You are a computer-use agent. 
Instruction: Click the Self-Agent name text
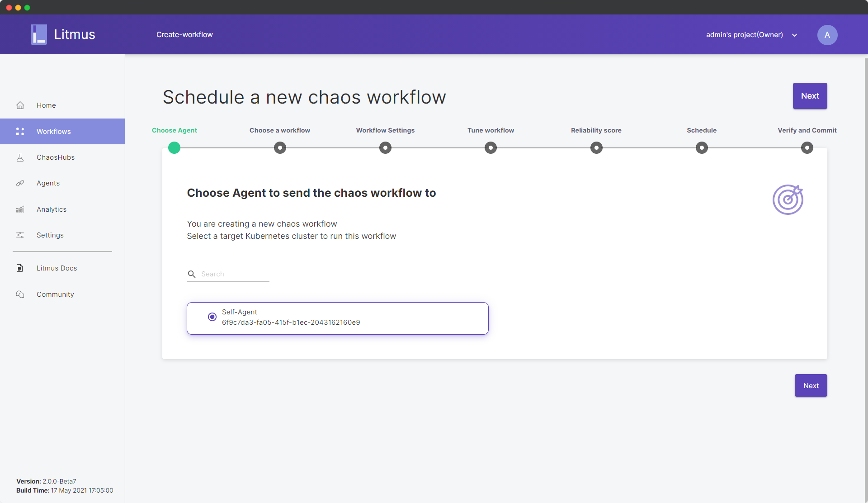click(x=240, y=312)
